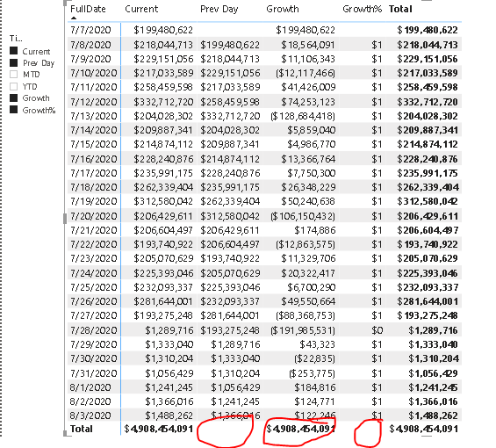
Task: Sort by the FullDate column header
Action: click(88, 9)
